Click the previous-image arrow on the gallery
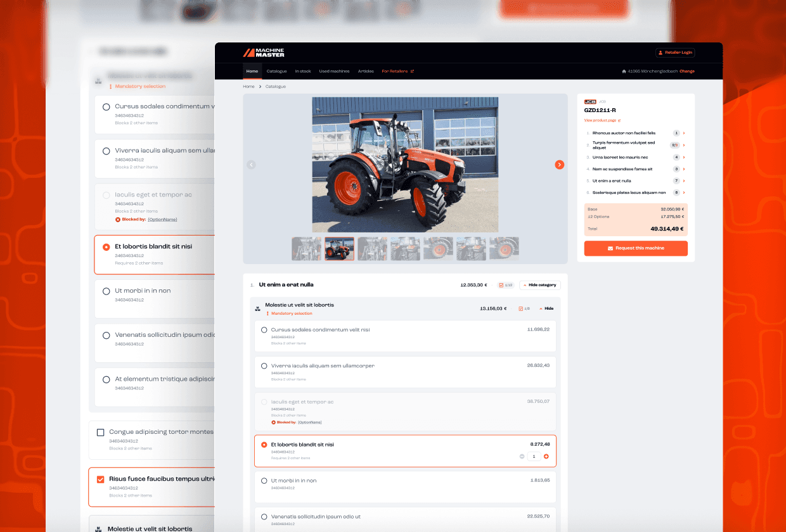 (x=251, y=165)
